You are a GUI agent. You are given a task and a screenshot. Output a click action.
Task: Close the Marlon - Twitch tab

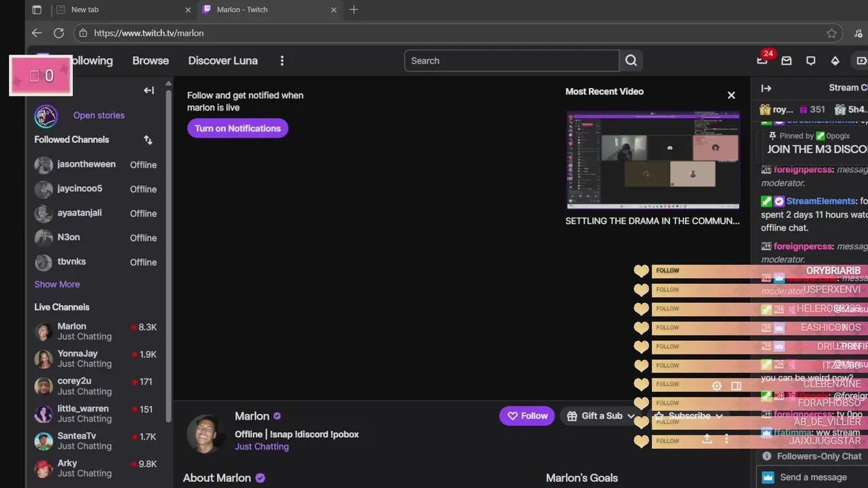click(334, 9)
